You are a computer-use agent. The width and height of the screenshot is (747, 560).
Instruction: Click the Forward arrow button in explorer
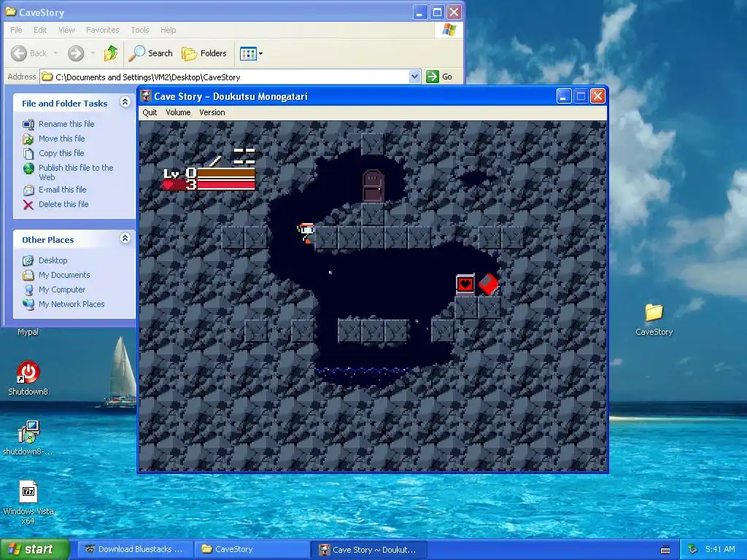[76, 53]
